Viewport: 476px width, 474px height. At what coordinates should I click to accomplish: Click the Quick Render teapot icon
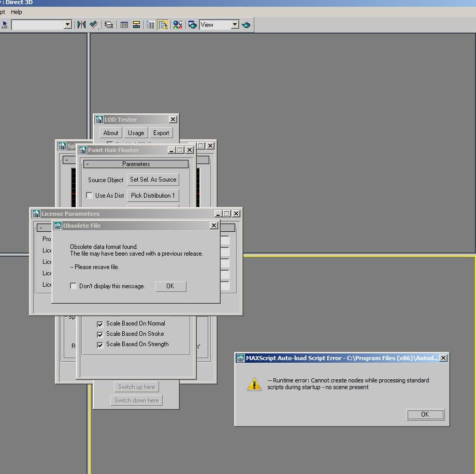(x=246, y=25)
